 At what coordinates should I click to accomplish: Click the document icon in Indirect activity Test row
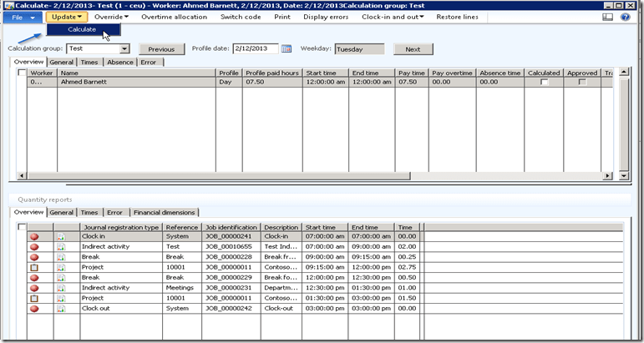coord(61,249)
